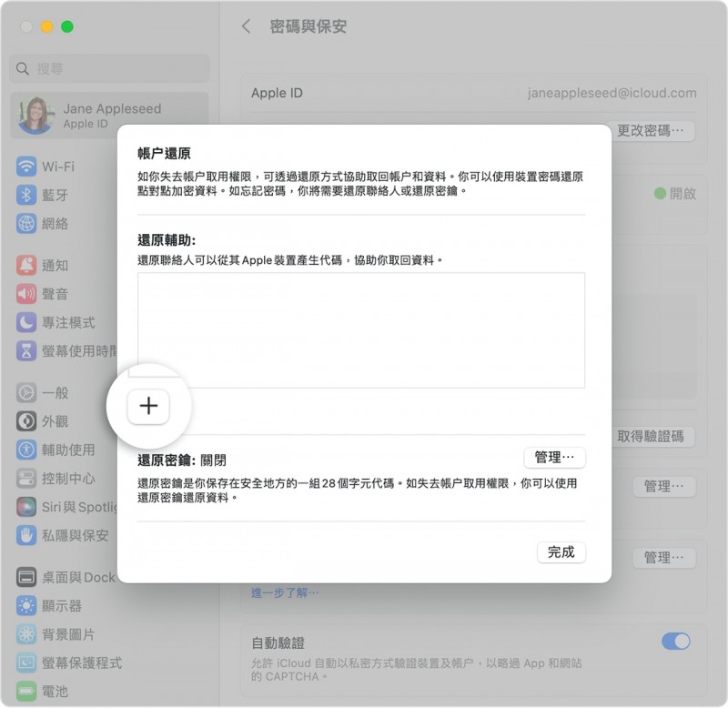Open the 進一步了解 link
728x708 pixels.
tap(286, 592)
